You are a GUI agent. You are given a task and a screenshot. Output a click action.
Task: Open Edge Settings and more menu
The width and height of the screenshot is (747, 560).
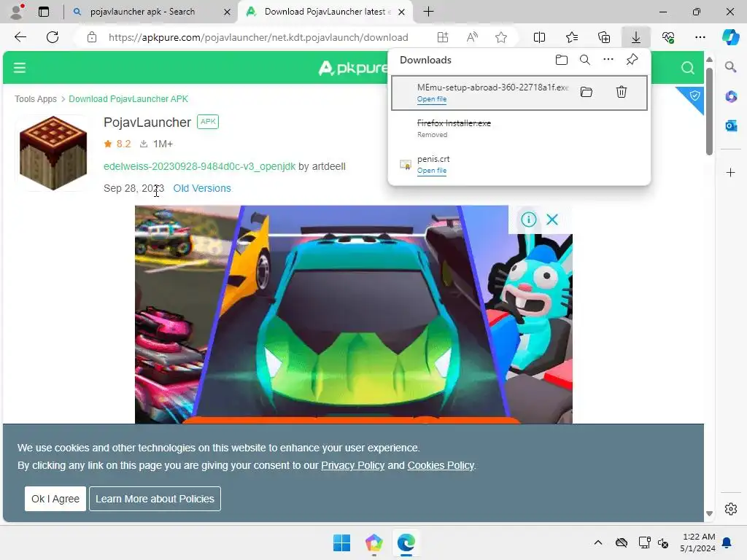pos(700,37)
